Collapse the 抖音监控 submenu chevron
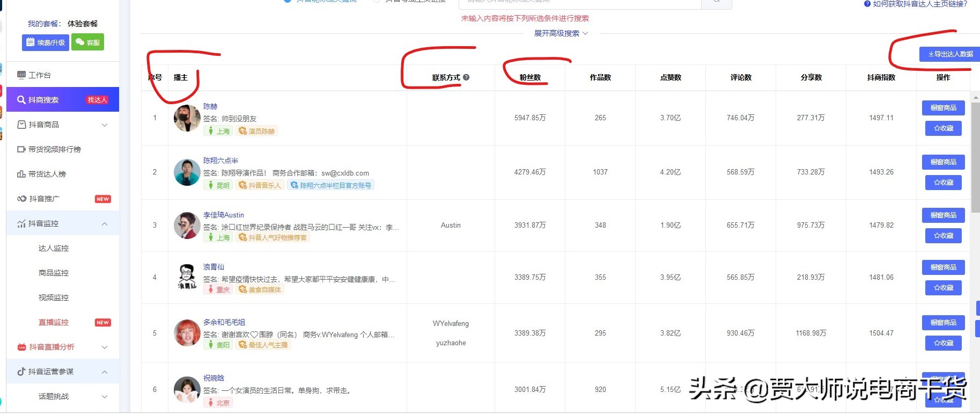 pos(105,223)
